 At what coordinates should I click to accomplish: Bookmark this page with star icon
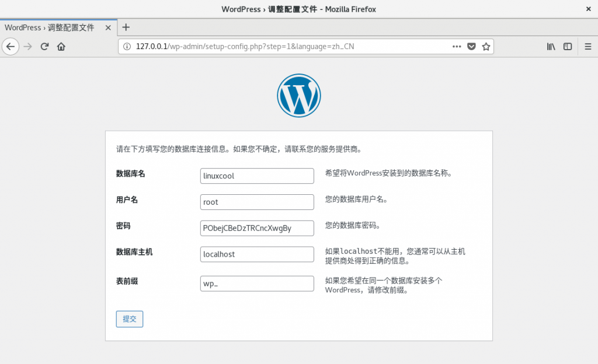point(485,47)
